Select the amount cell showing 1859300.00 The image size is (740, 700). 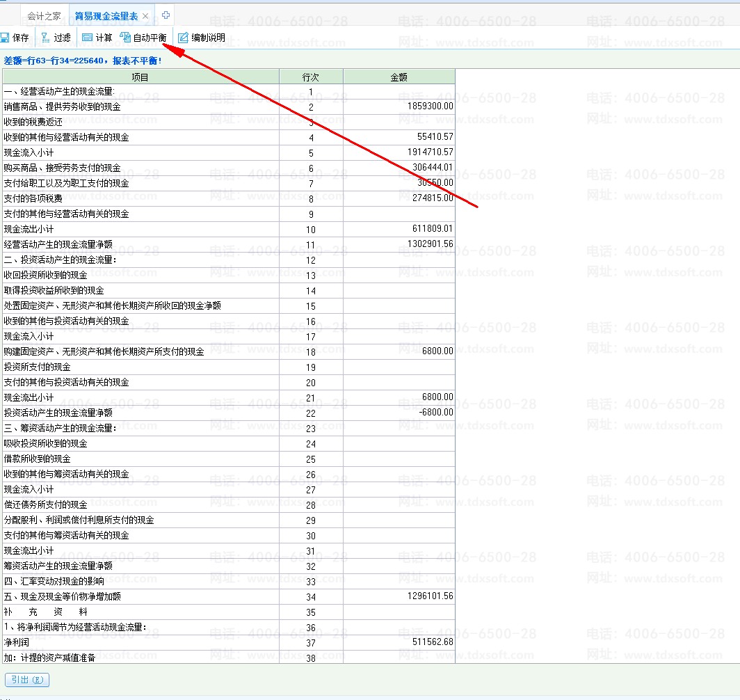(x=399, y=106)
